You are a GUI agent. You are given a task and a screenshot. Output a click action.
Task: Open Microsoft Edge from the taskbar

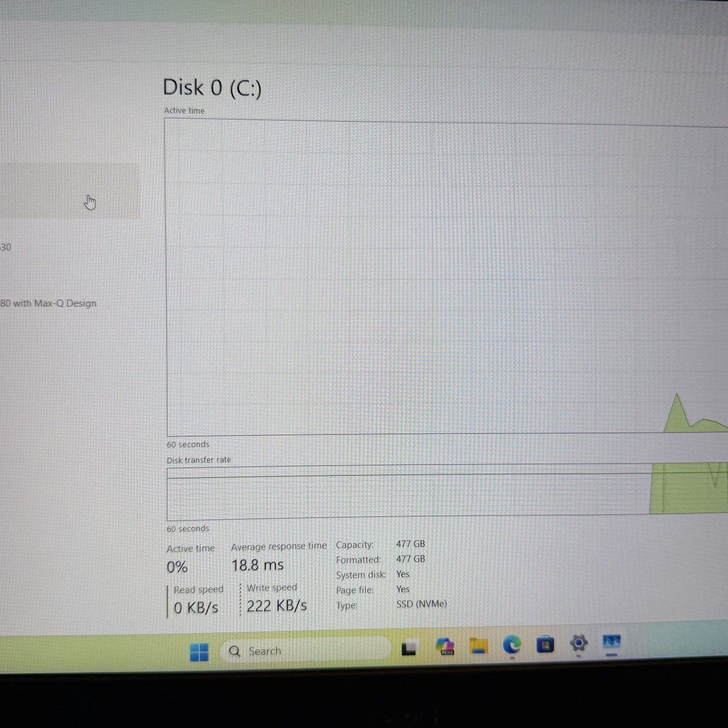point(512,645)
